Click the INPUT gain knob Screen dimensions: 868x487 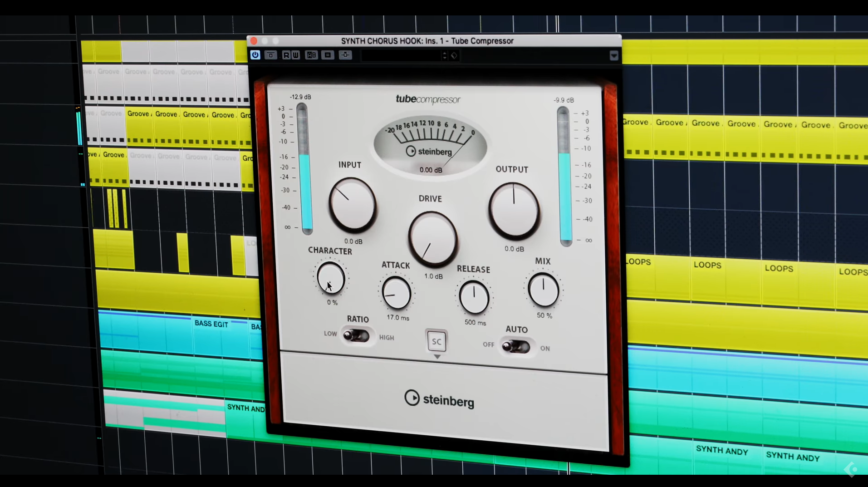click(x=353, y=205)
